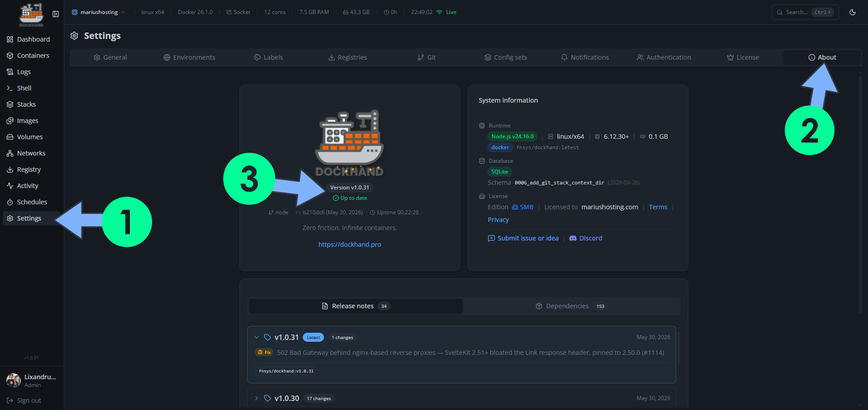Click the 43.3 GB disk status entry
Viewport: 868px width, 410px height.
point(356,12)
